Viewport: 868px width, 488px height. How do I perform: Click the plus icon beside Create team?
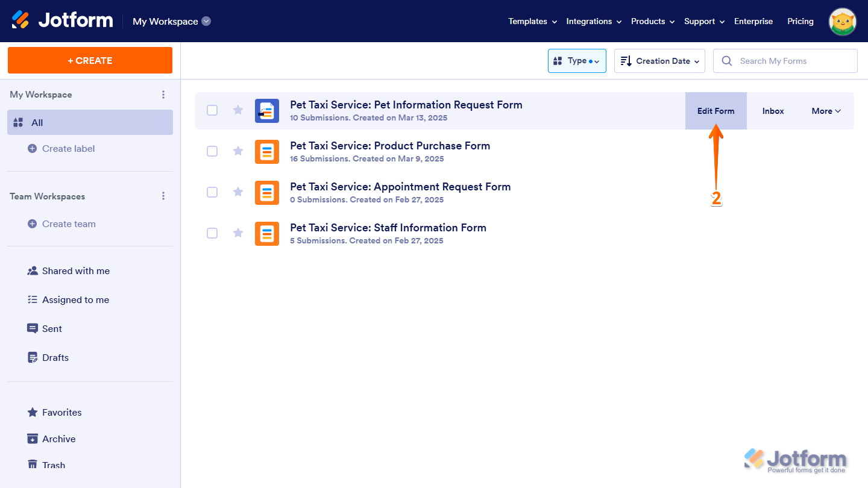(33, 224)
